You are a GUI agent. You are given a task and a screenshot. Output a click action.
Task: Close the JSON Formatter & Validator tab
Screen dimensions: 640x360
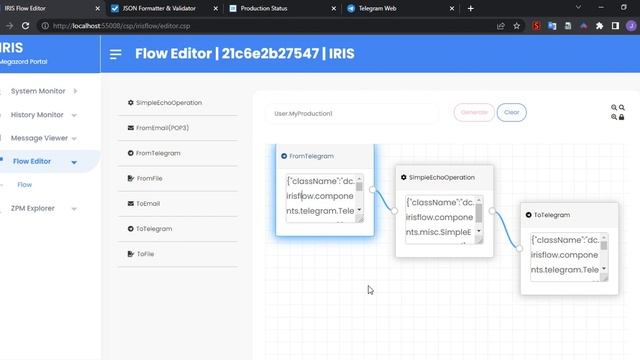216,8
